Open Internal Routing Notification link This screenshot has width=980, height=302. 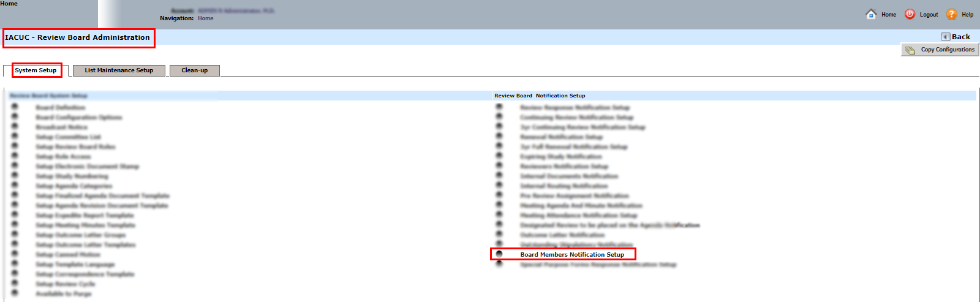[x=564, y=186]
